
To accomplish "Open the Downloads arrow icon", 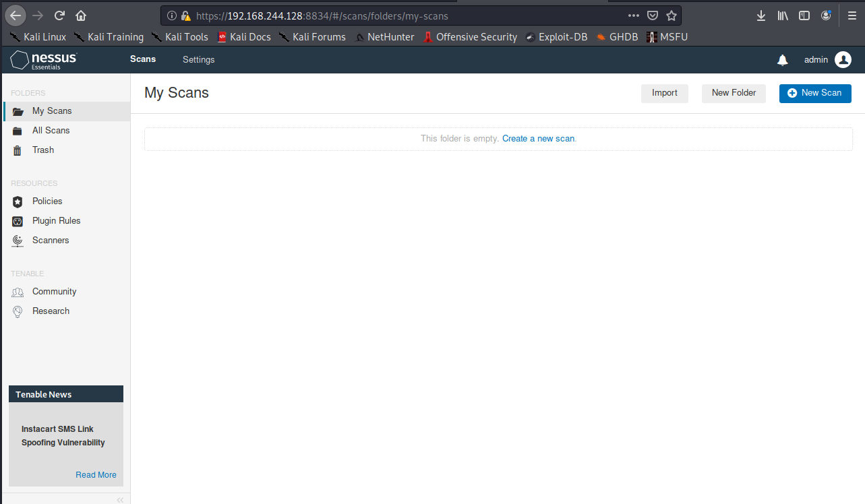I will click(761, 15).
